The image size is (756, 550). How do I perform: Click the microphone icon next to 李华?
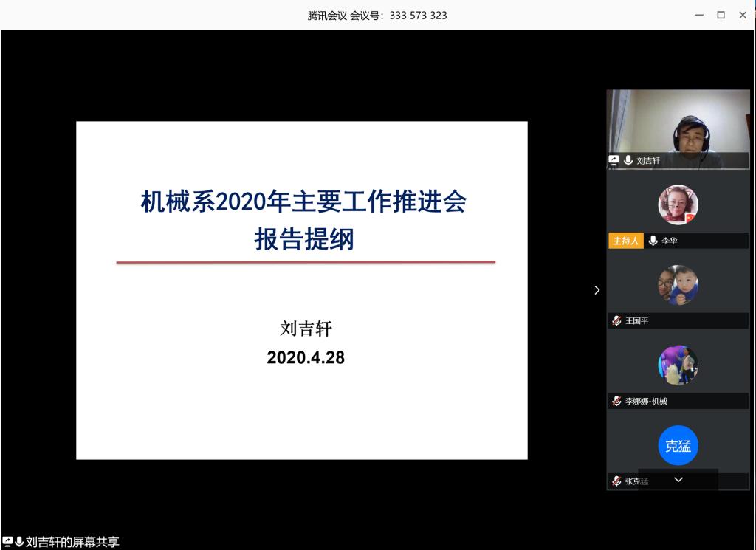(653, 241)
